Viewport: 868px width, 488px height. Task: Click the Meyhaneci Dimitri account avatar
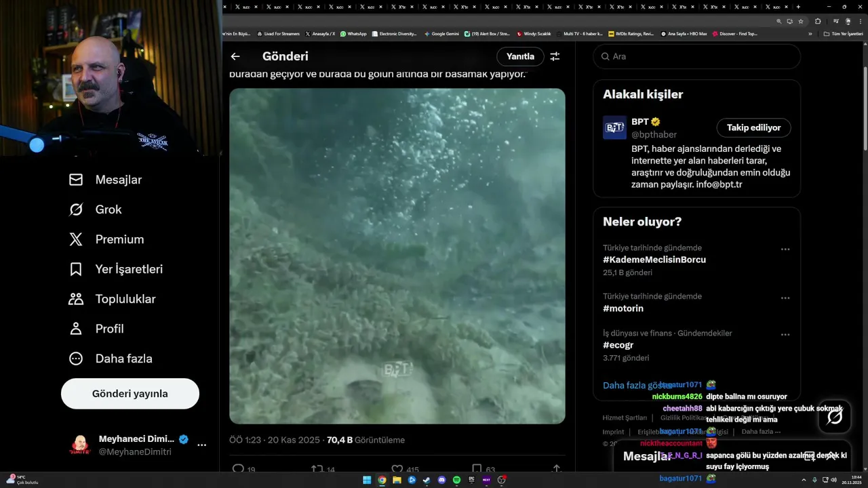(80, 445)
